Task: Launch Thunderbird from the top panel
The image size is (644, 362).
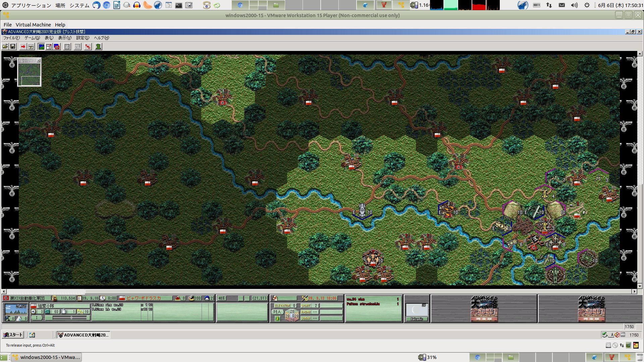Action: point(97,5)
